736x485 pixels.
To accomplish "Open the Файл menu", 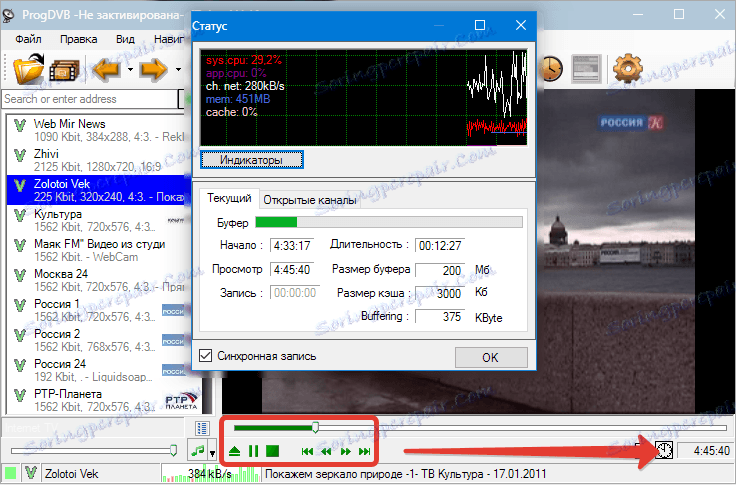I will coord(28,39).
